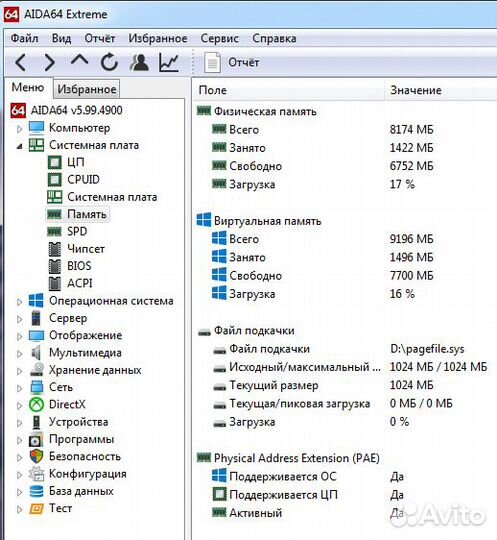Open the Справка menu
The width and height of the screenshot is (497, 540).
(x=274, y=38)
